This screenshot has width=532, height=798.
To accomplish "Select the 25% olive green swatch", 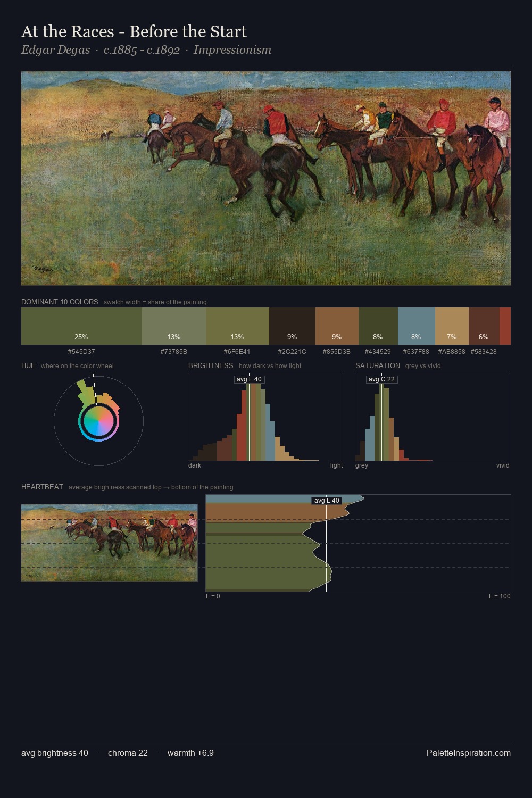I will (81, 326).
